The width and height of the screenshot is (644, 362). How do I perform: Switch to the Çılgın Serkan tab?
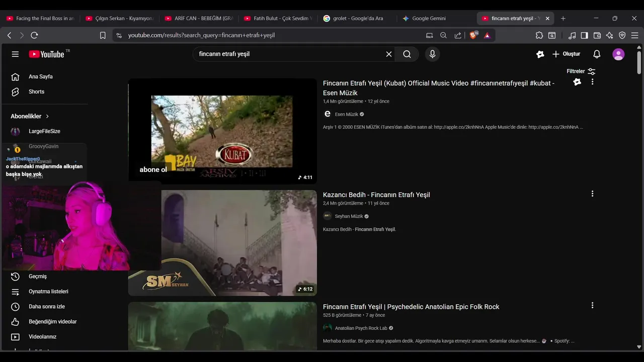click(120, 18)
